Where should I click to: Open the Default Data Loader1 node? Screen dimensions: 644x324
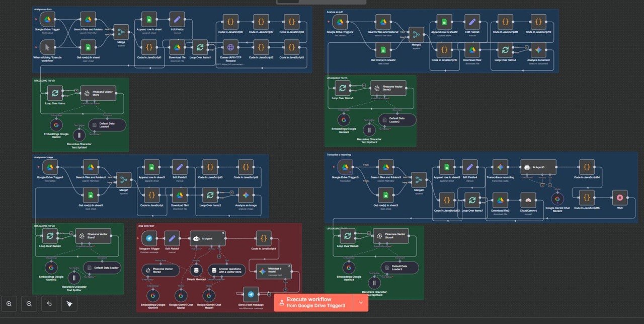coord(107,124)
